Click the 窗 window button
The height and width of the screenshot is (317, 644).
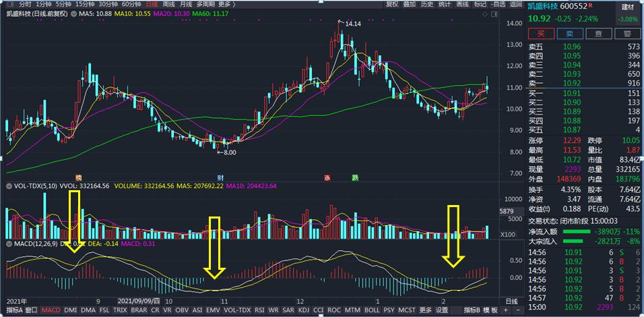pyautogui.click(x=628, y=33)
